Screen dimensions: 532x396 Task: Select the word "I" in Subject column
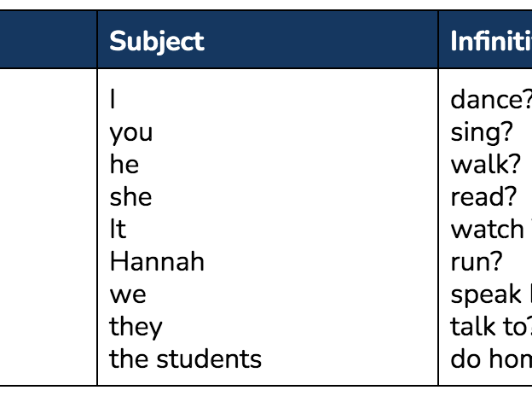tap(113, 99)
